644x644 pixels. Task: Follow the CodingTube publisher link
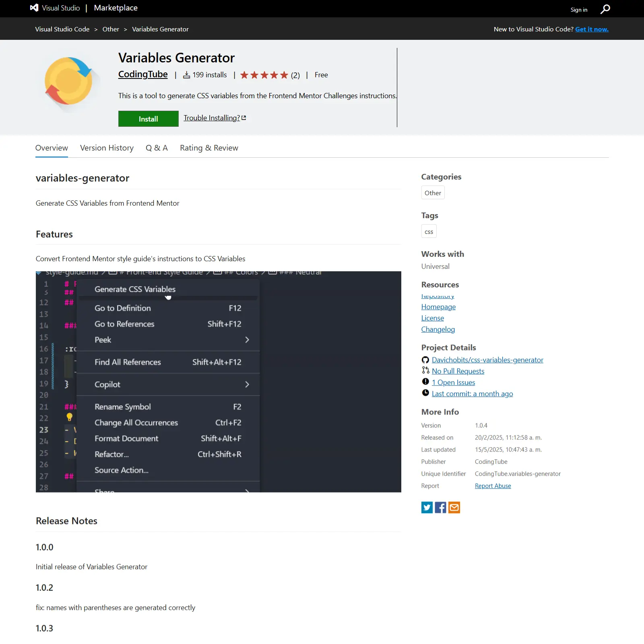pos(142,74)
